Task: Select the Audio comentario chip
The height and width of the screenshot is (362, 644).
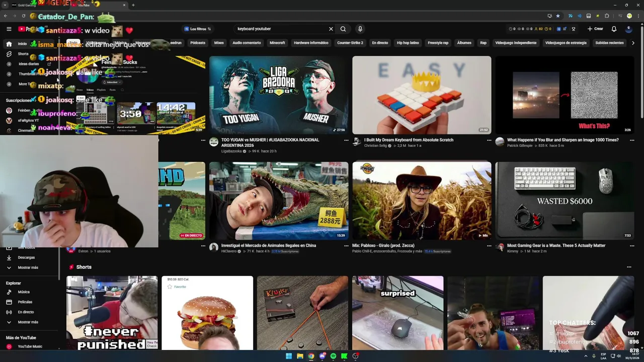Action: 247,43
